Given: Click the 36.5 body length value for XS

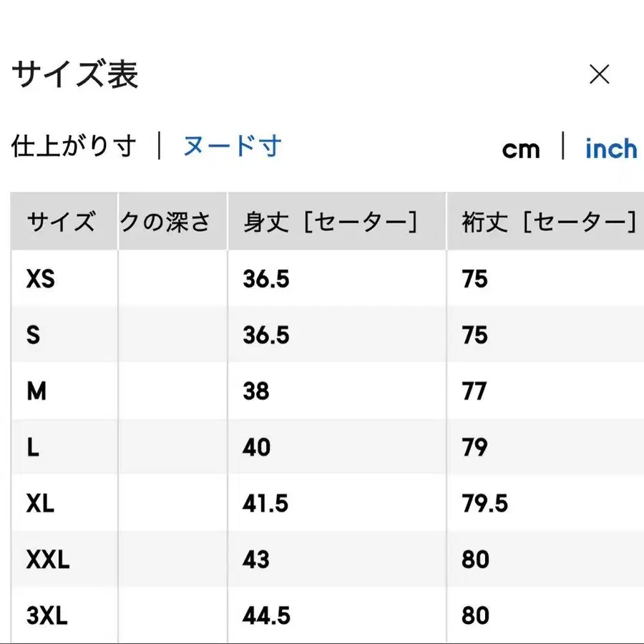Looking at the screenshot, I should click(x=265, y=280).
